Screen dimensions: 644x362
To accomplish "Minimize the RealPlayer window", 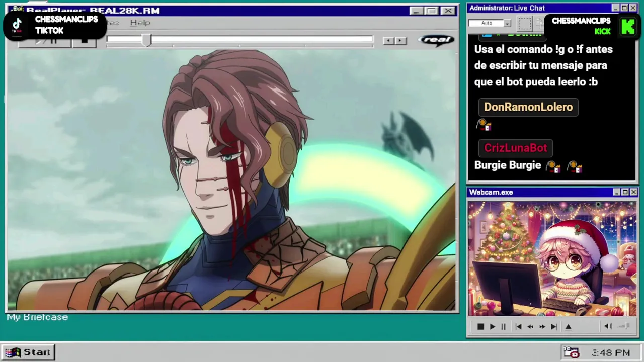I will pos(416,11).
